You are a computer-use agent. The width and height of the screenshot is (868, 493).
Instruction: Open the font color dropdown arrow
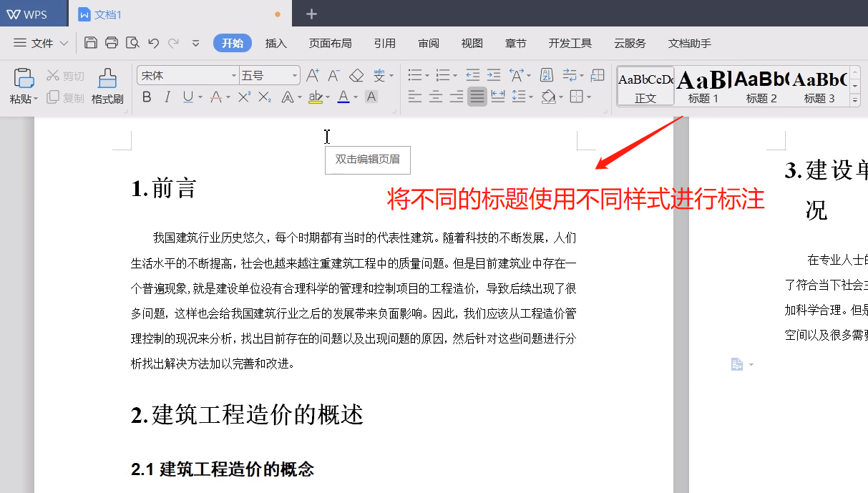click(354, 97)
